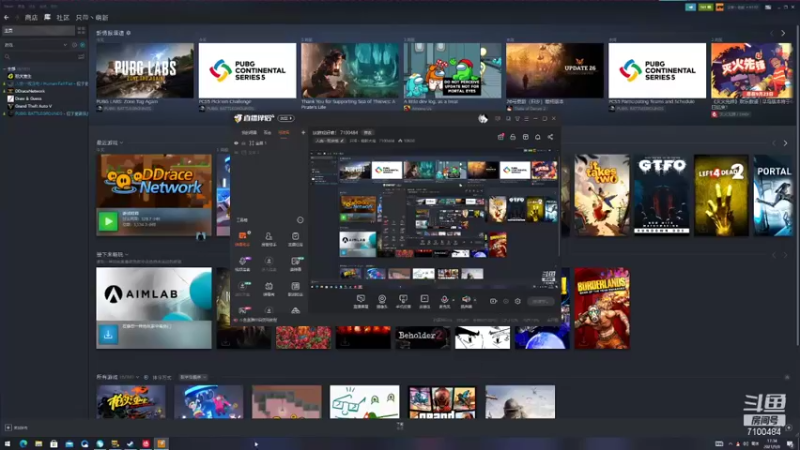Open the news shelf settings gear icon
Viewport: 800px width, 450px height.
pos(129,33)
